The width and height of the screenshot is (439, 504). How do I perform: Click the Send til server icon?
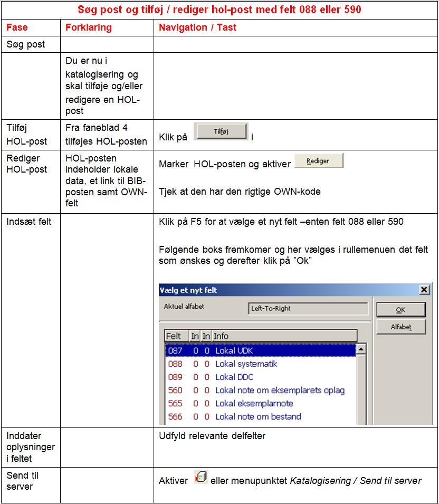click(201, 477)
